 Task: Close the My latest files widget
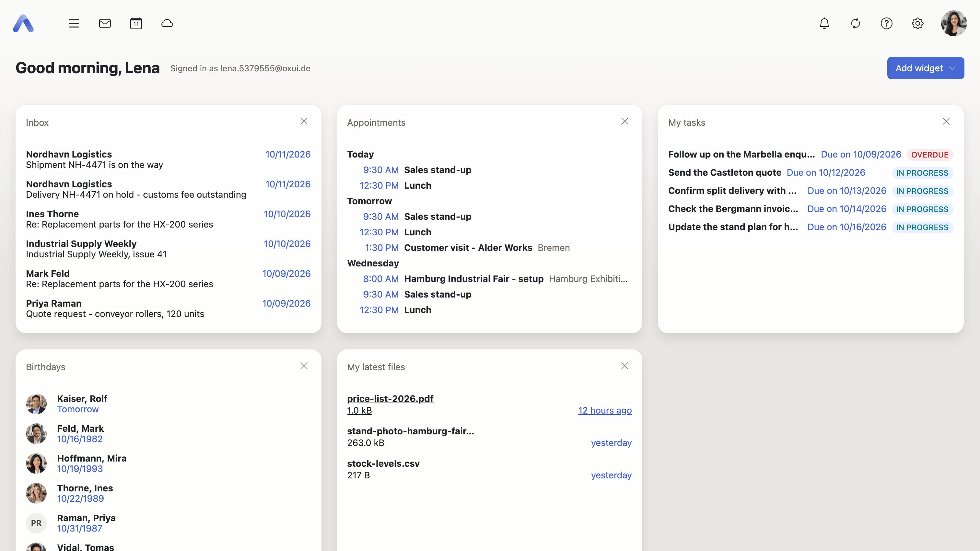click(625, 366)
